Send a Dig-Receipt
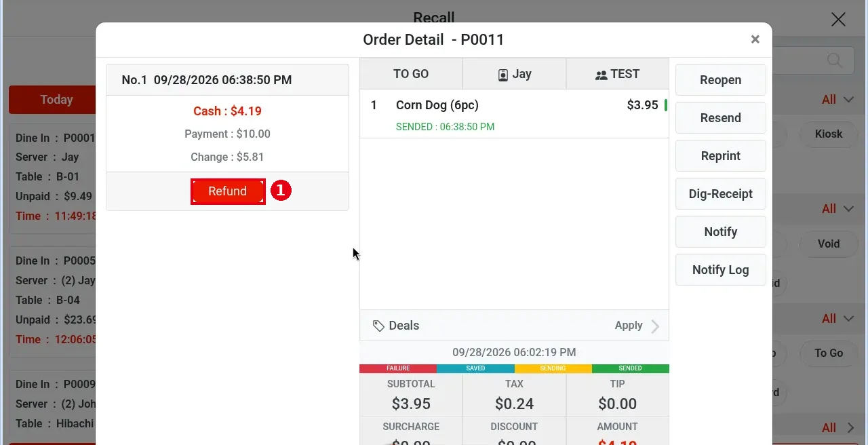 (721, 194)
